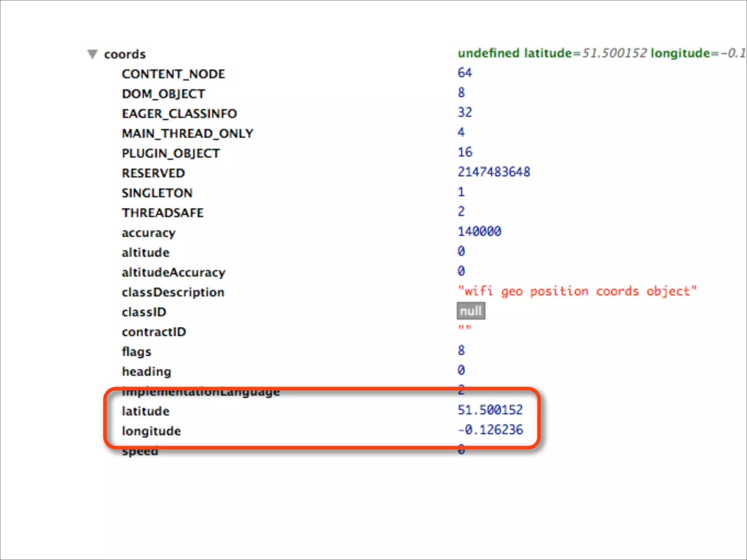The width and height of the screenshot is (747, 560).
Task: Click the classDescription string value
Action: point(577,291)
